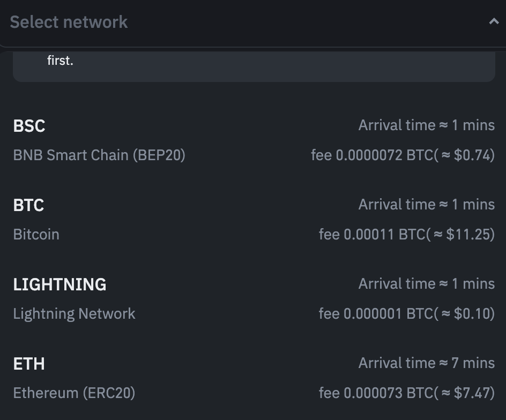Select Lightning Network description text

(74, 314)
